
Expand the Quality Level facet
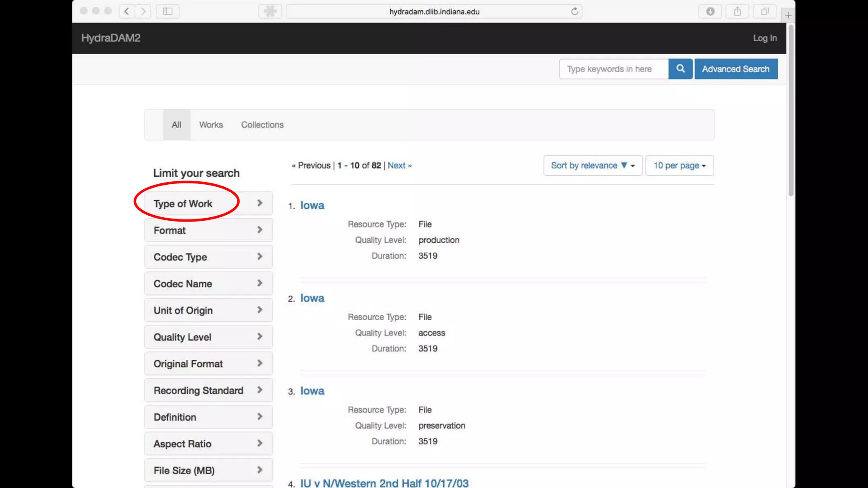(x=208, y=337)
